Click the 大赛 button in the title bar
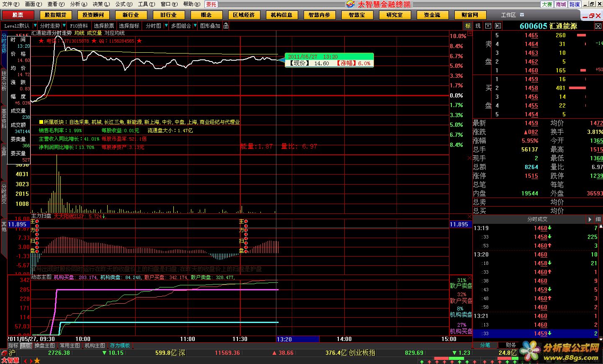The width and height of the screenshot is (603, 364). (x=547, y=4)
